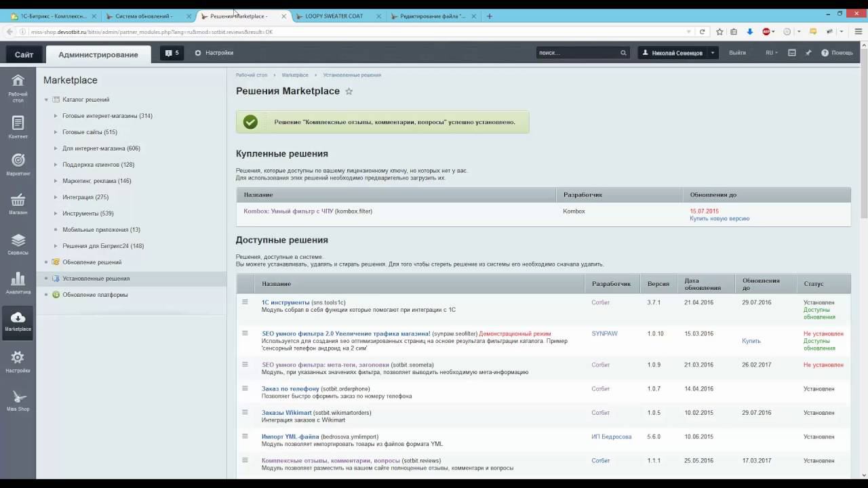This screenshot has height=488, width=868.
Task: Expand Поддержка клиентов (128)
Action: click(56, 165)
